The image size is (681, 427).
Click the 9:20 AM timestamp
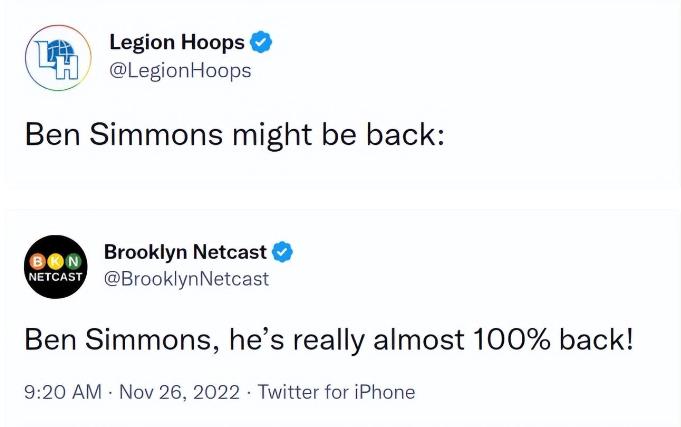62,392
